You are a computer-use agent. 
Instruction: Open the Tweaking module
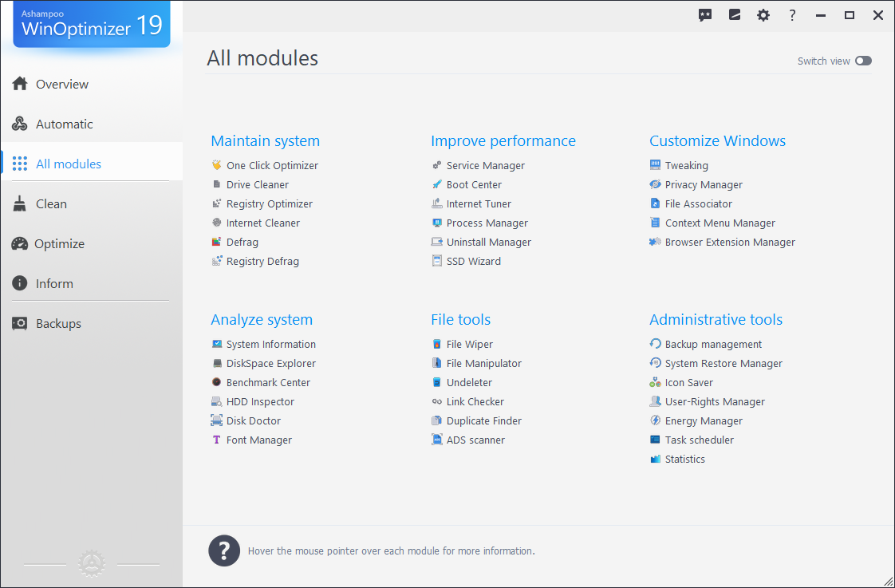(x=687, y=165)
